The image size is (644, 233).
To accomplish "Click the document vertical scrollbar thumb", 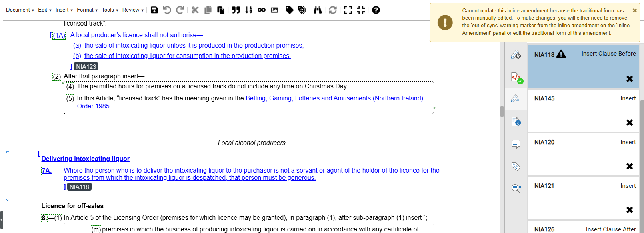I will 502,111.
